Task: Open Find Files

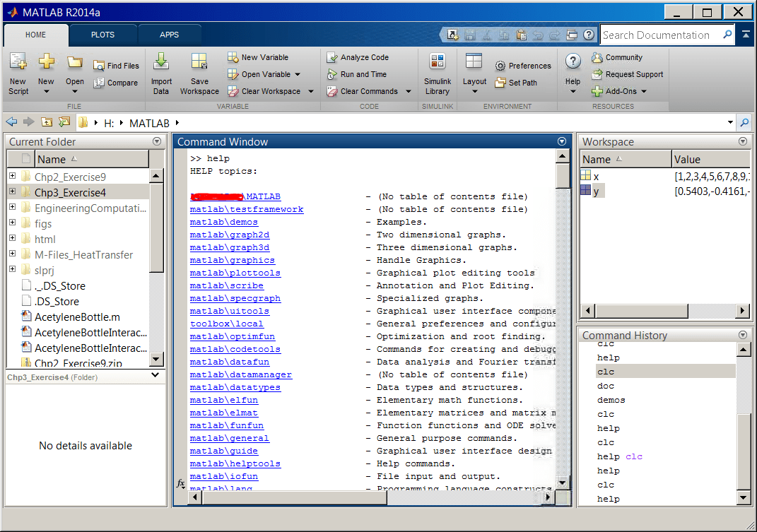Action: coord(116,65)
